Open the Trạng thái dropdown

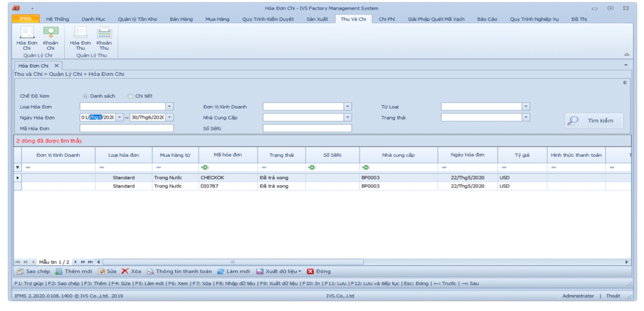point(526,117)
